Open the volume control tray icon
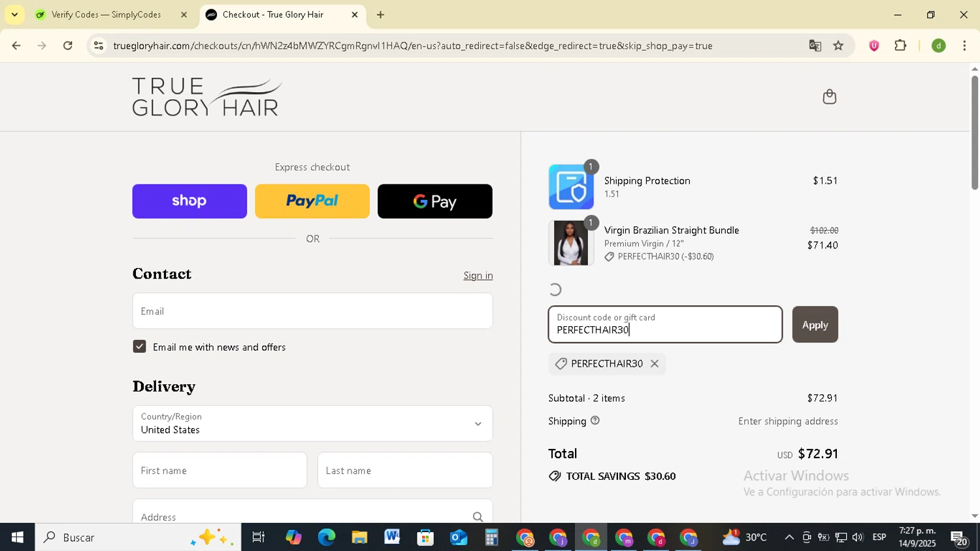 click(x=858, y=537)
